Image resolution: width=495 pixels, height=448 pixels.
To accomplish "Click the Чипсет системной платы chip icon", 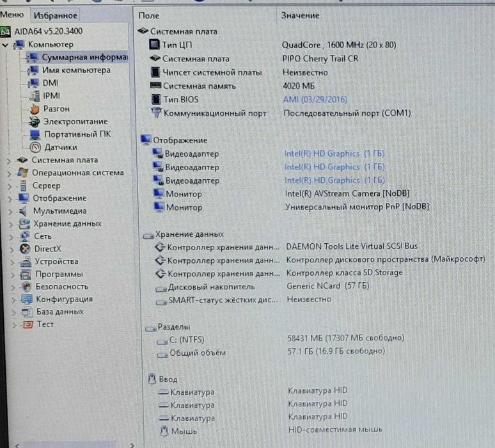I will pyautogui.click(x=155, y=72).
